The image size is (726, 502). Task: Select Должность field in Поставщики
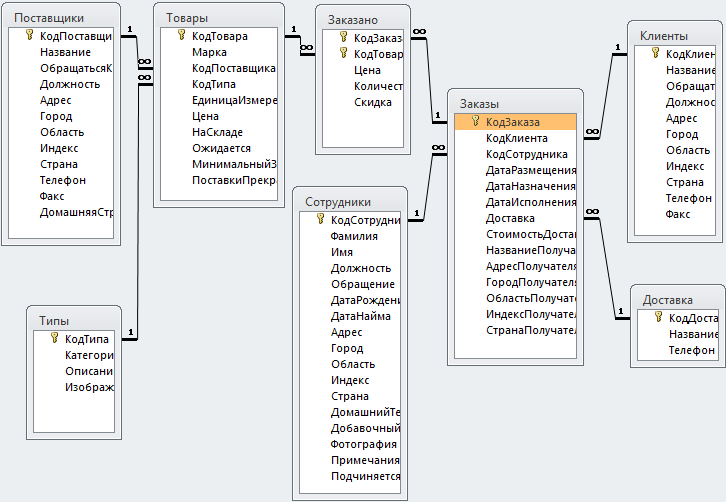click(x=61, y=84)
